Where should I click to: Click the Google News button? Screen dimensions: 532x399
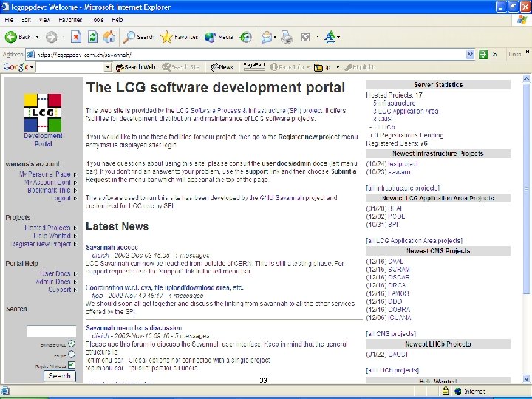tap(222, 67)
